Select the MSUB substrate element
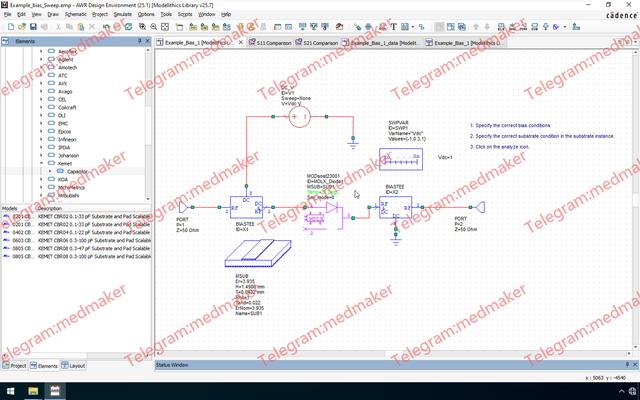The height and width of the screenshot is (400, 640). (x=258, y=253)
